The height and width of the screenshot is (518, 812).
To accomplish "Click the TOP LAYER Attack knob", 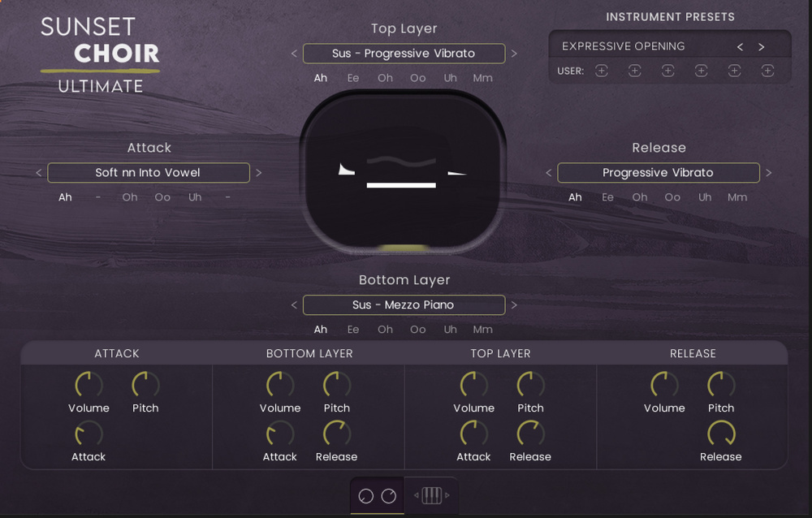I will [x=474, y=434].
